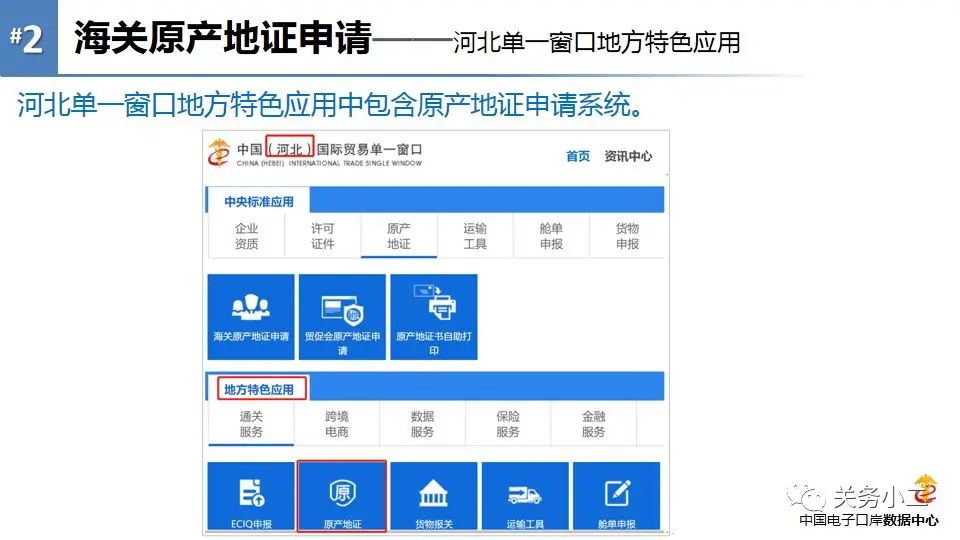The image size is (960, 540).
Task: Click the single window logo emblem
Action: 219,153
